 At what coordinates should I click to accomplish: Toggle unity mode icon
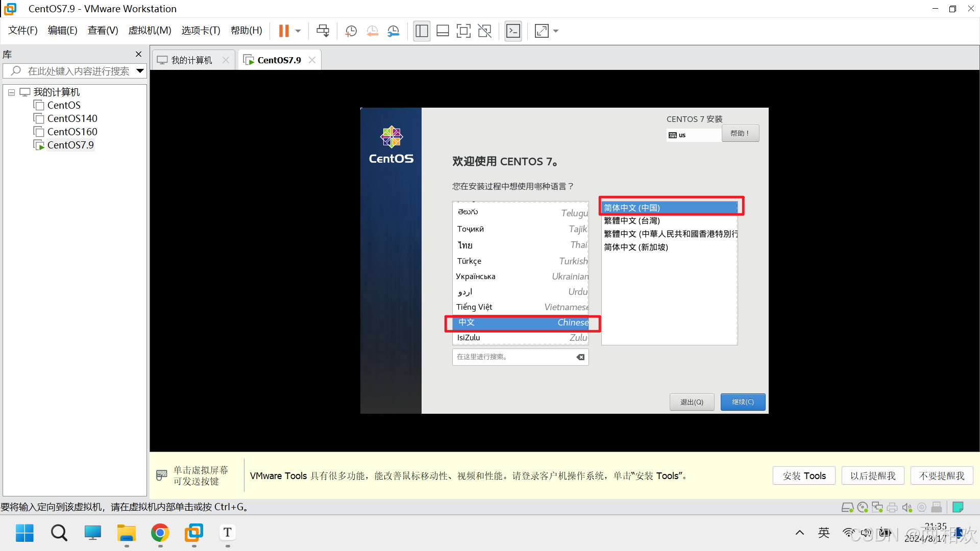[484, 31]
